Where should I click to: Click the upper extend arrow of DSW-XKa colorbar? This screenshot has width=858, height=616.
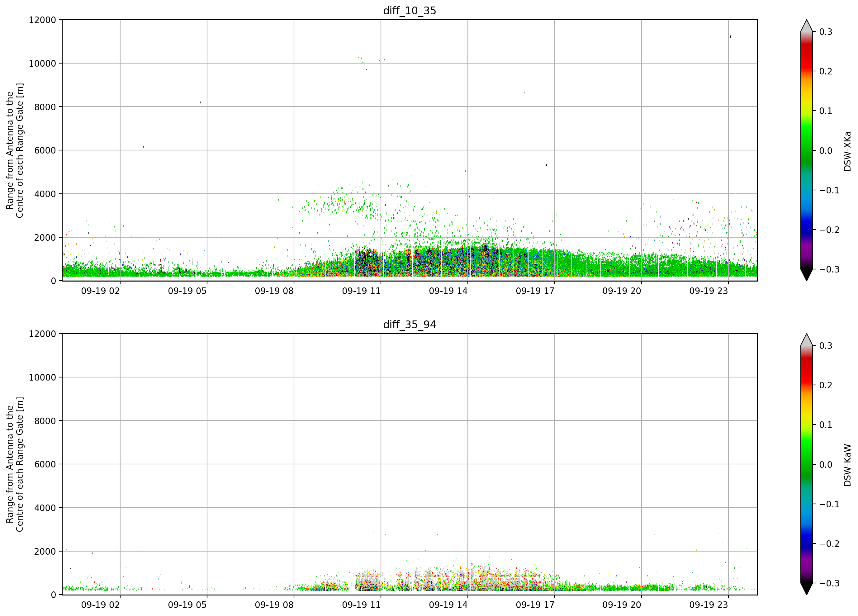tap(807, 26)
